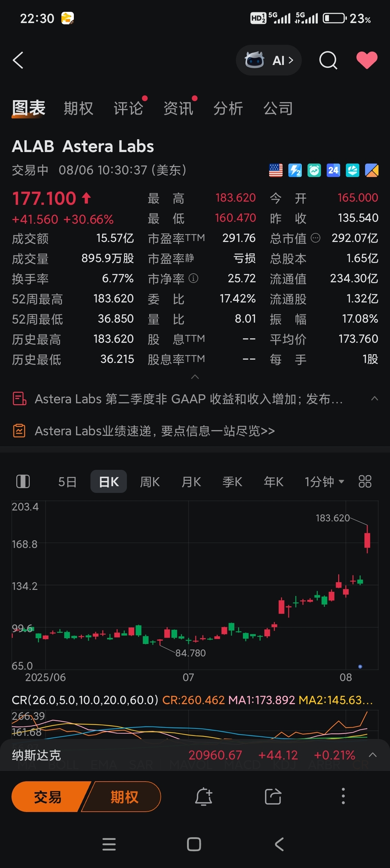Screen dimensions: 390x868
Task: Switch to the 资讯 tab
Action: tap(178, 108)
